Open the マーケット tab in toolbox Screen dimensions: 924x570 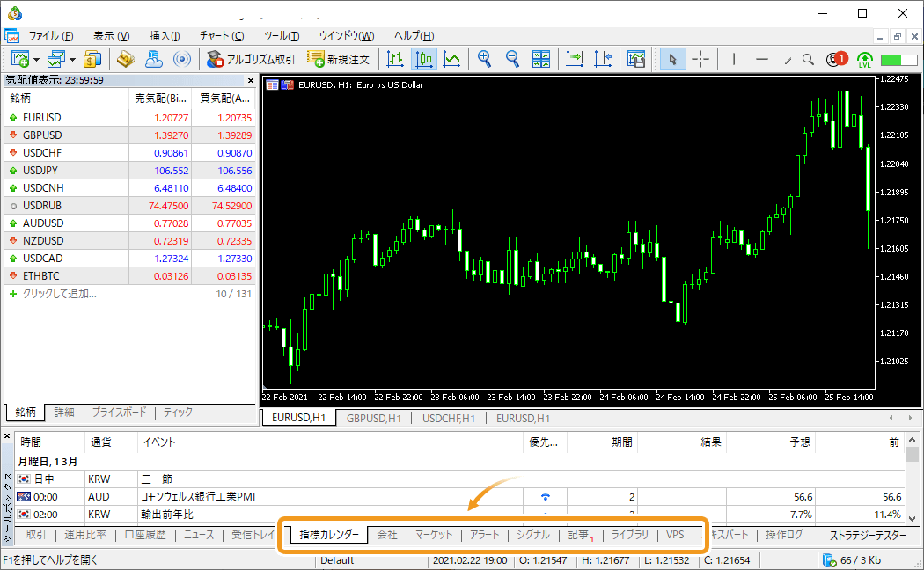tap(434, 535)
